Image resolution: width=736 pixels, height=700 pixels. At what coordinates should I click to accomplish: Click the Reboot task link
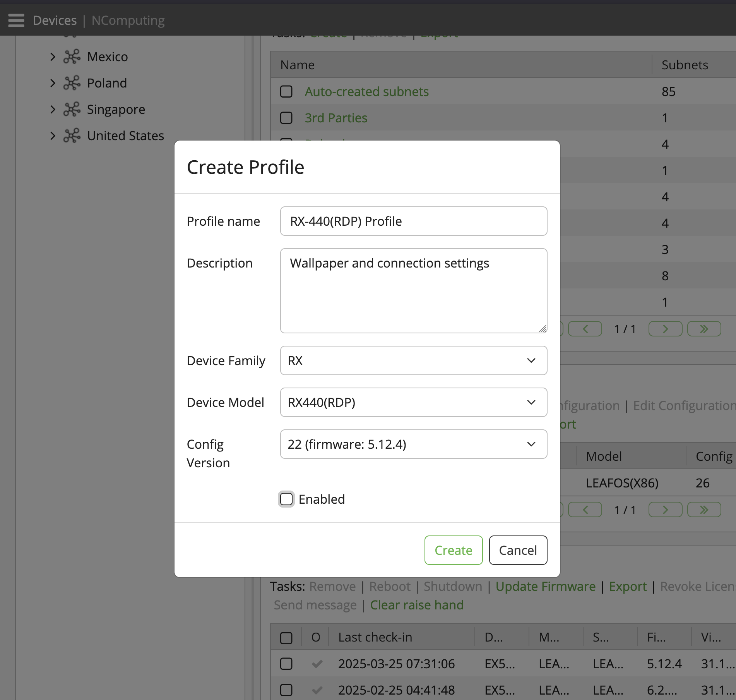click(390, 587)
